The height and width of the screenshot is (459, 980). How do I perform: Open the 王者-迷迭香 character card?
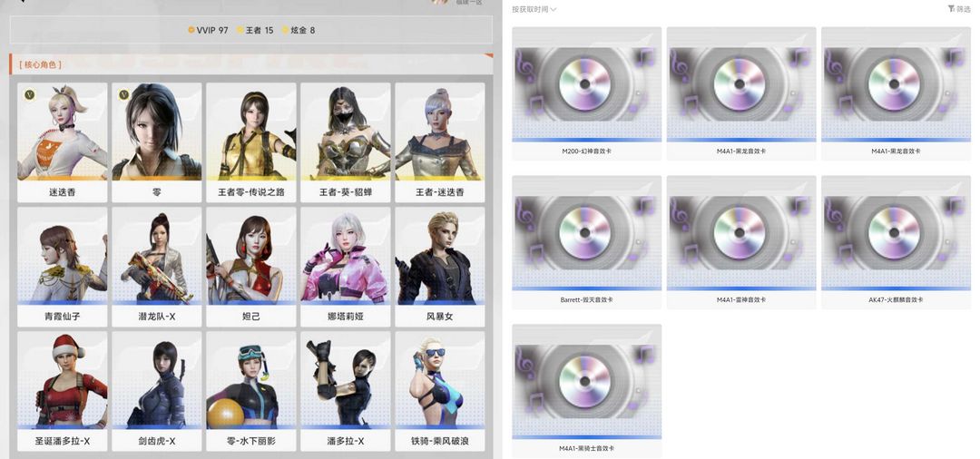point(440,142)
